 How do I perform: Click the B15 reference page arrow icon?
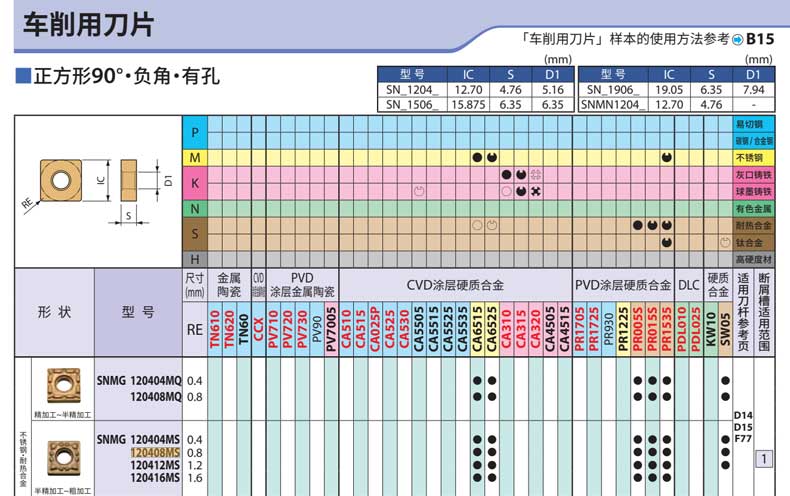[737, 40]
